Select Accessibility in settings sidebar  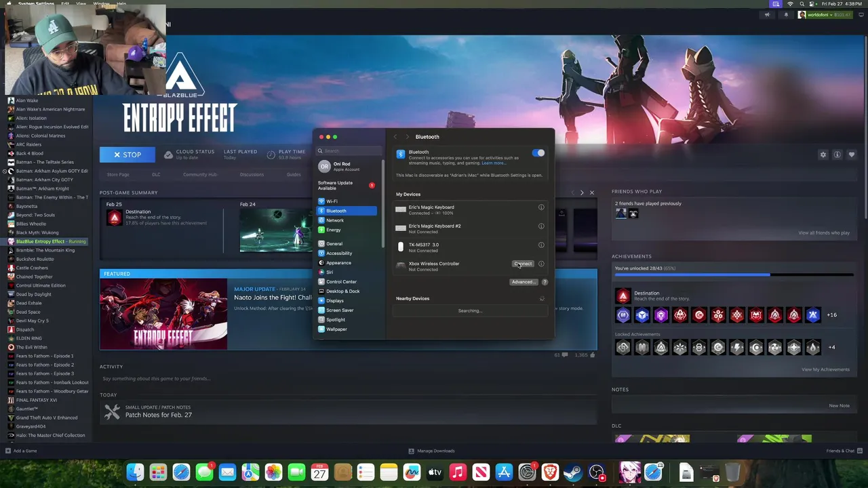click(x=347, y=253)
